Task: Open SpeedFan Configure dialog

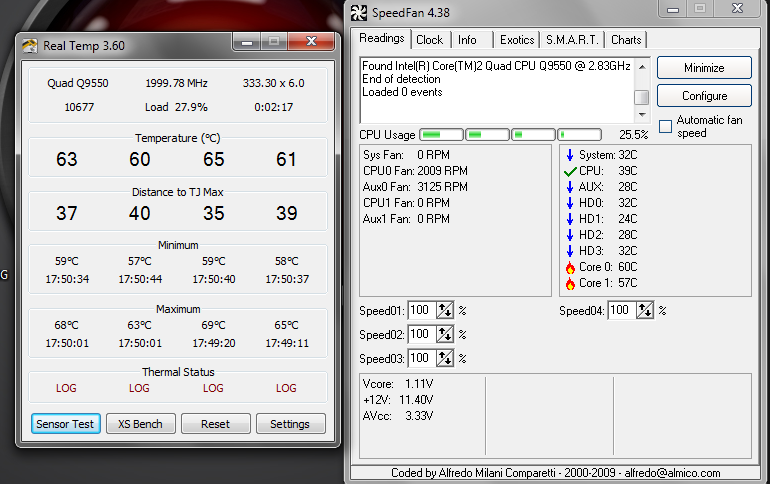Action: (704, 96)
